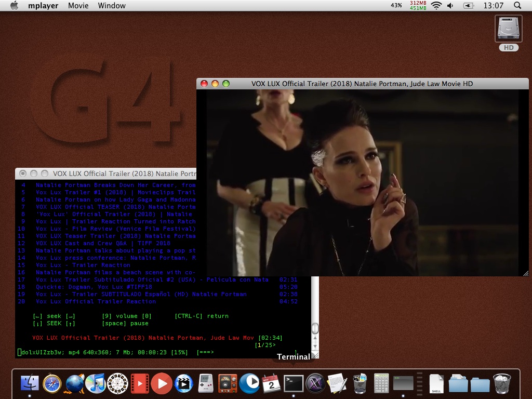Open the Apple menu
Screen dimensions: 532x399
coord(14,5)
